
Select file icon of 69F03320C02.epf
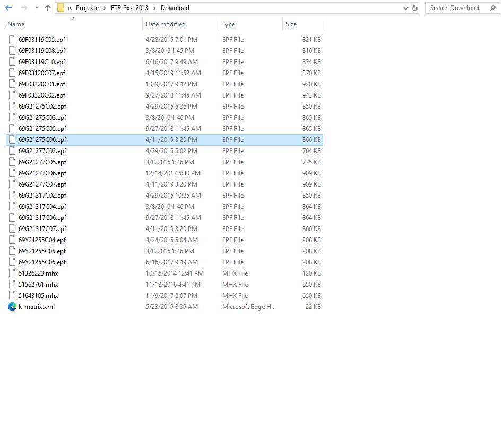(x=12, y=95)
